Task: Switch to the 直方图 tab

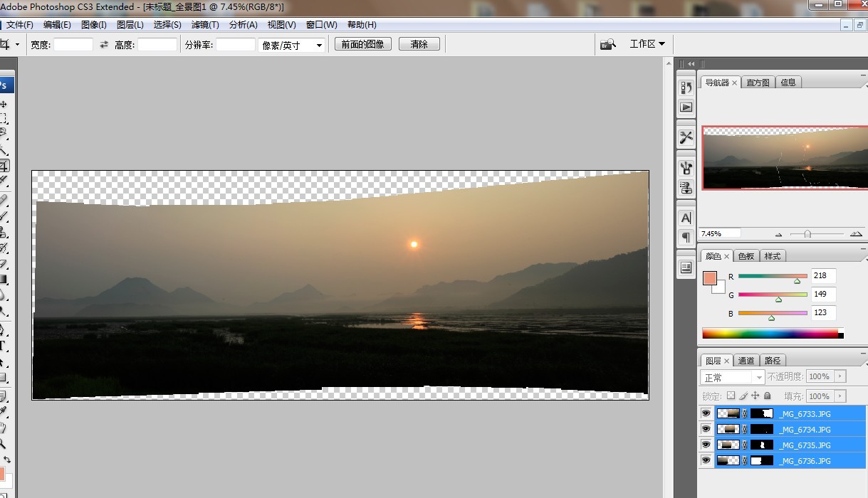Action: point(758,83)
